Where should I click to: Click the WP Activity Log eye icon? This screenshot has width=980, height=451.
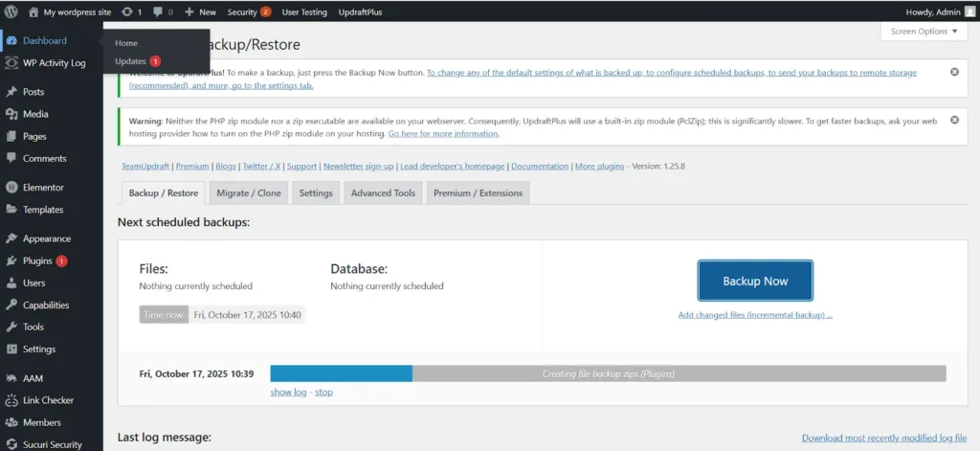[x=11, y=62]
